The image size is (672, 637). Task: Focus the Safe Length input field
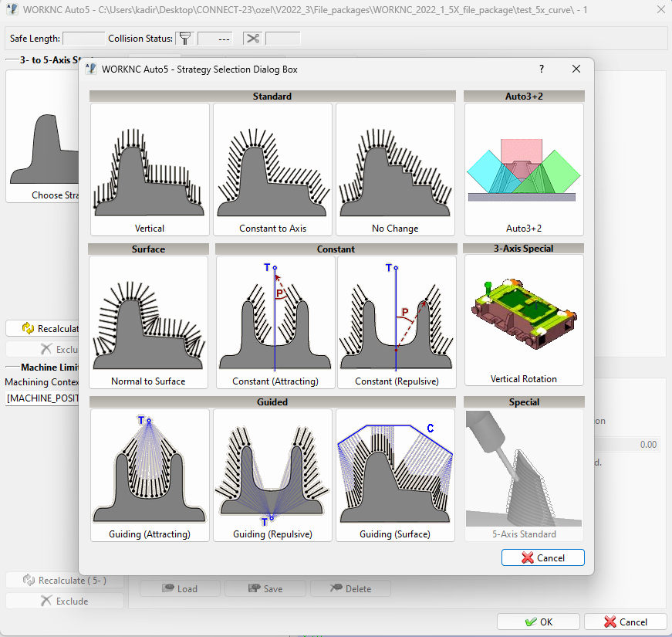click(x=83, y=39)
